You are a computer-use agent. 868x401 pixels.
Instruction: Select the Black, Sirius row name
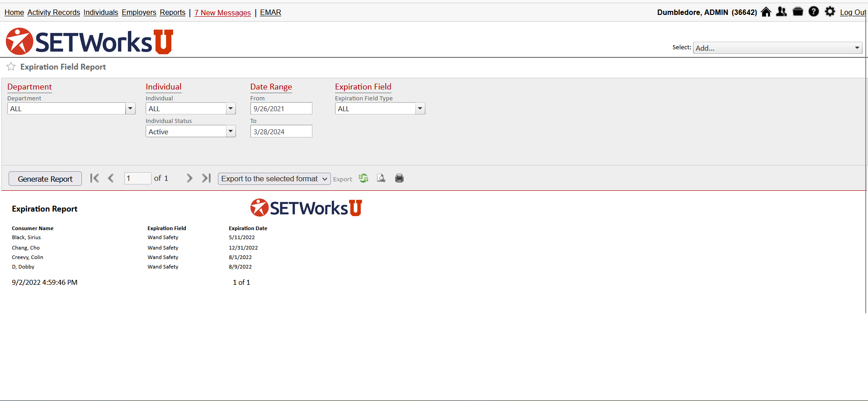[26, 237]
